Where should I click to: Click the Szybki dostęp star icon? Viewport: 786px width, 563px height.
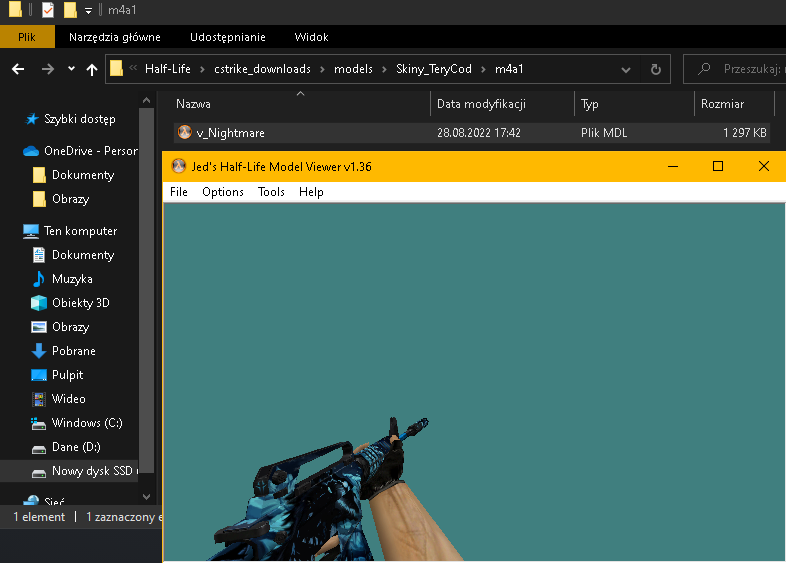[32, 119]
